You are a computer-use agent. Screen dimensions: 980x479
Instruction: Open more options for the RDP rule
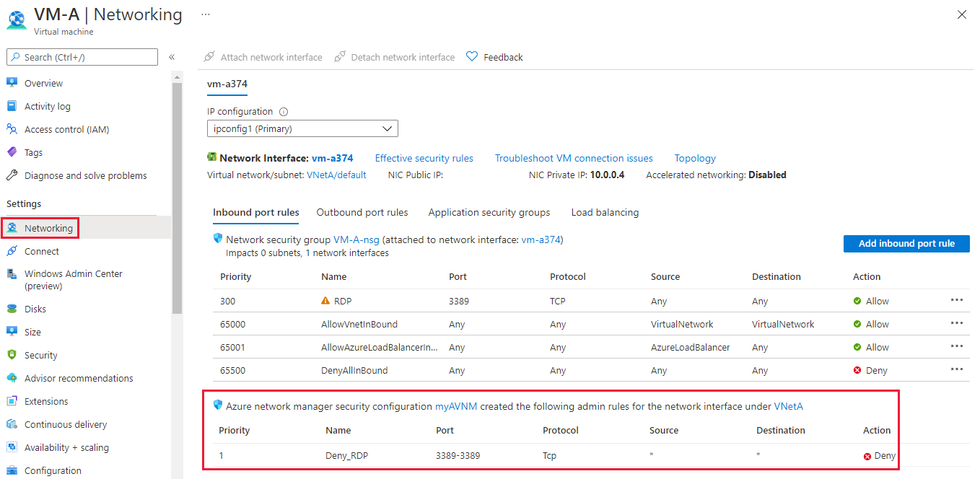(x=957, y=301)
